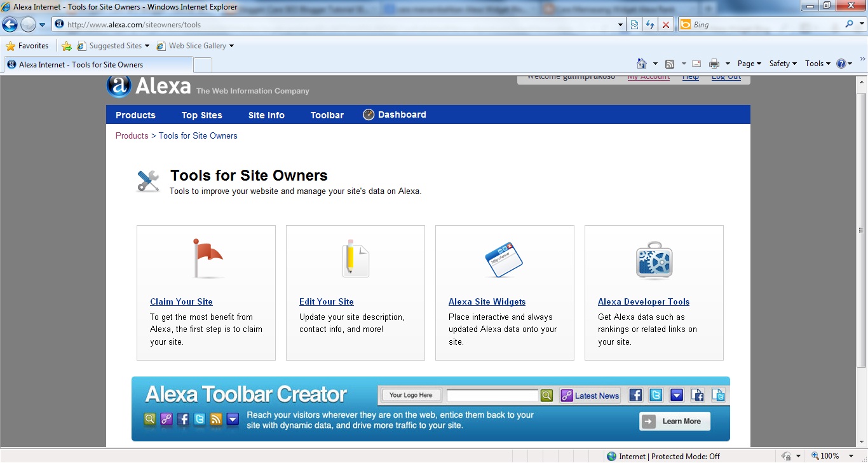868x463 pixels.
Task: Click the Facebook icon in toolbar preview bar
Action: pos(635,395)
